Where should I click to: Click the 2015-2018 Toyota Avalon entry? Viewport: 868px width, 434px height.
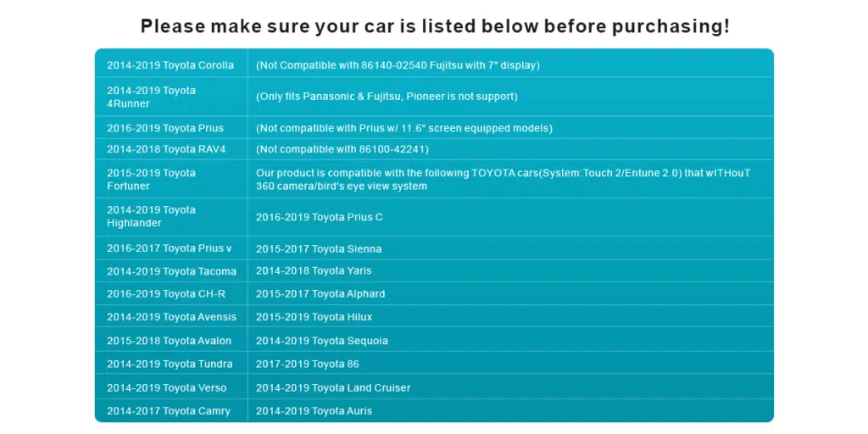[170, 341]
